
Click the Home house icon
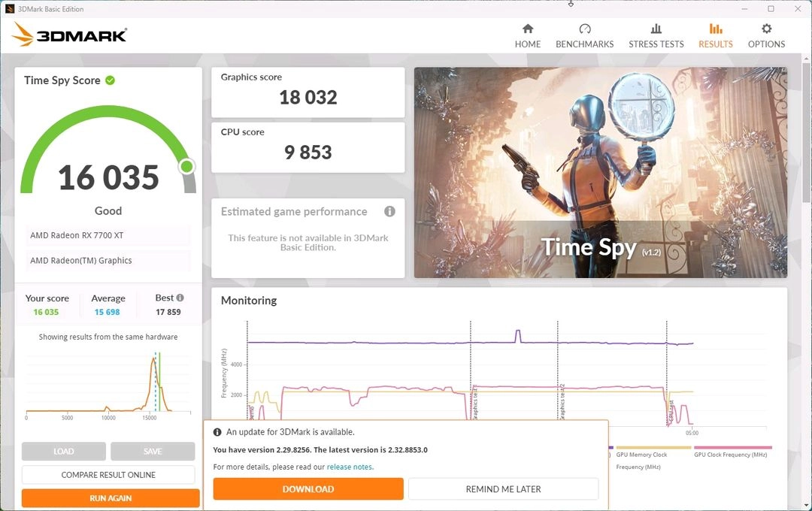(528, 29)
